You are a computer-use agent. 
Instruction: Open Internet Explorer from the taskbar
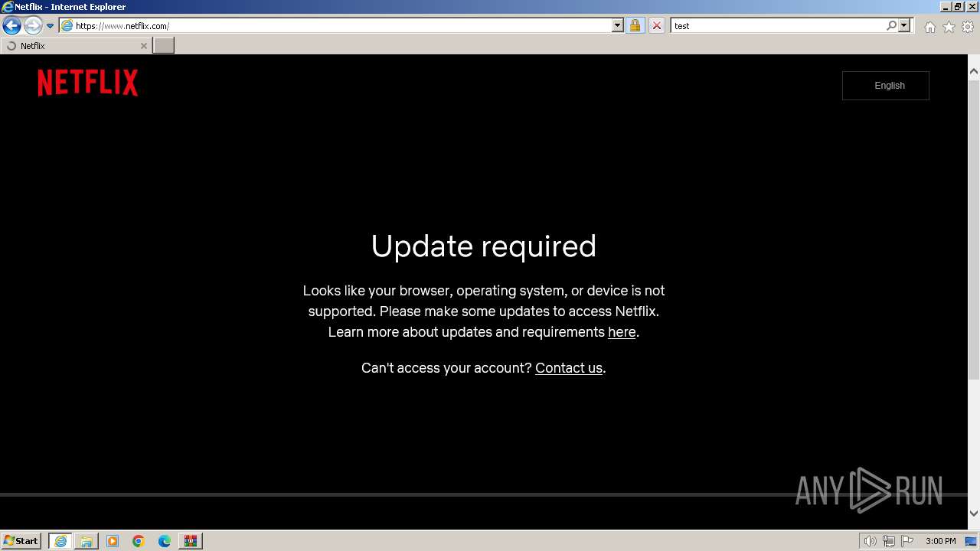[x=60, y=541]
